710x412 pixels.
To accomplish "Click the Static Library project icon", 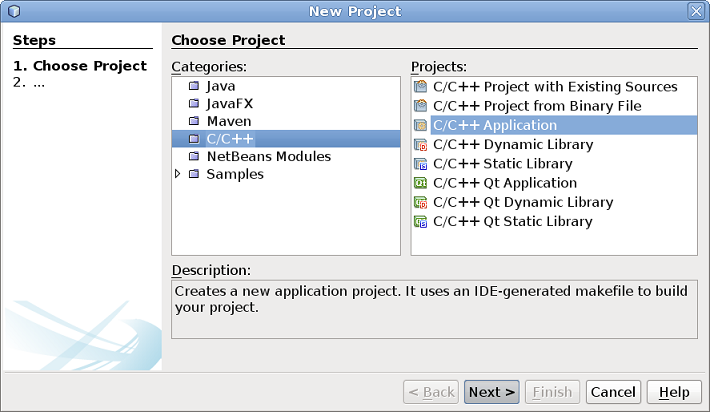I will point(420,163).
